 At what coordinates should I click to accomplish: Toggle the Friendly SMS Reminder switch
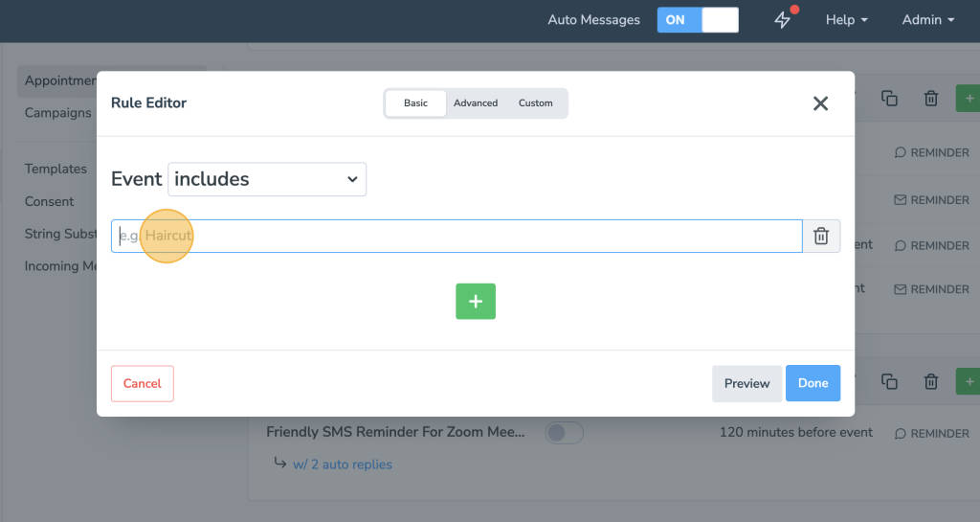pyautogui.click(x=564, y=433)
